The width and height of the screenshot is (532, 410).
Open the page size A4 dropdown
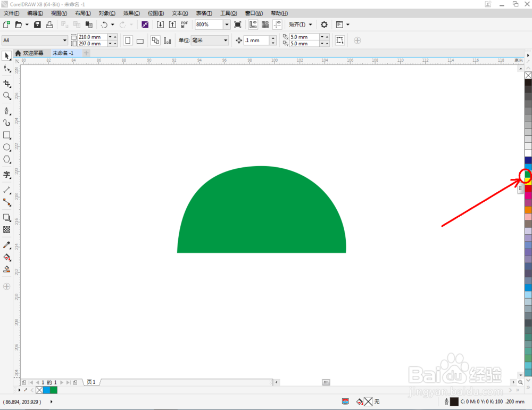64,40
